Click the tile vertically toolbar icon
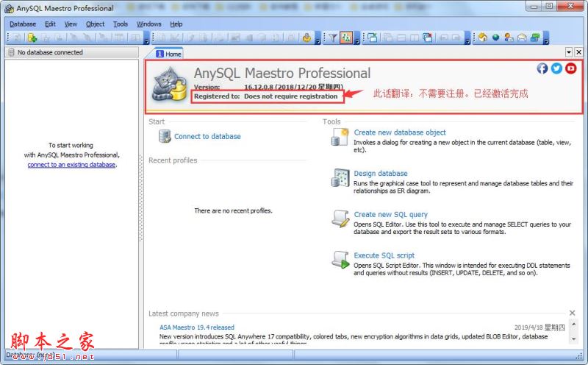The height and width of the screenshot is (365, 588). click(415, 38)
